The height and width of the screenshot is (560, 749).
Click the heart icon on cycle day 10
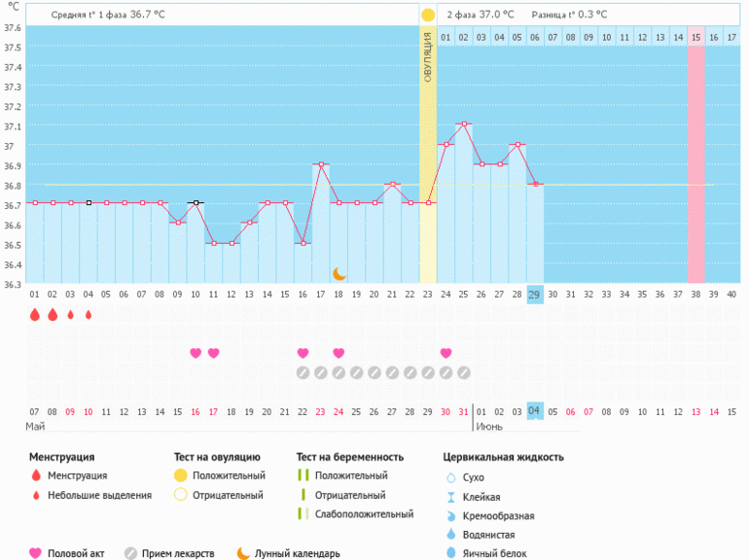pyautogui.click(x=196, y=353)
